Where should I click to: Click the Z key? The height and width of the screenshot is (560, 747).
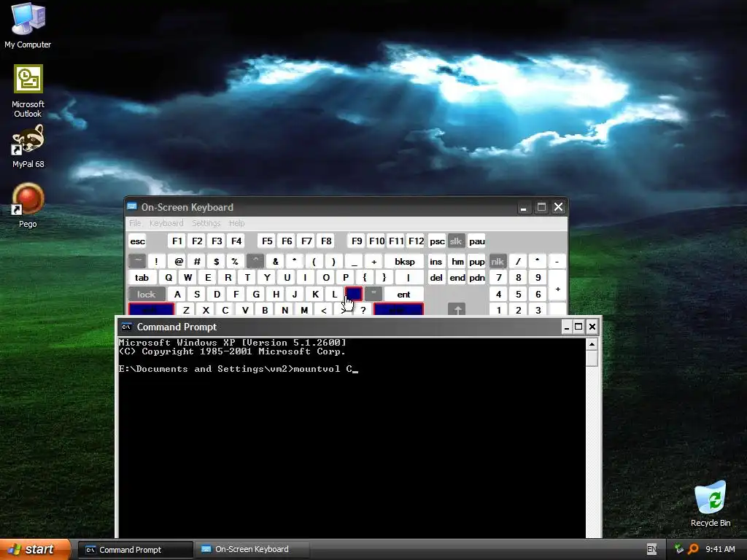186,309
